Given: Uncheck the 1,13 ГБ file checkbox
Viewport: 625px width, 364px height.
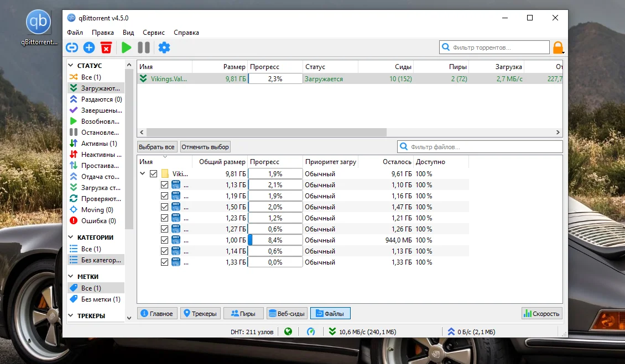Looking at the screenshot, I should pos(164,185).
